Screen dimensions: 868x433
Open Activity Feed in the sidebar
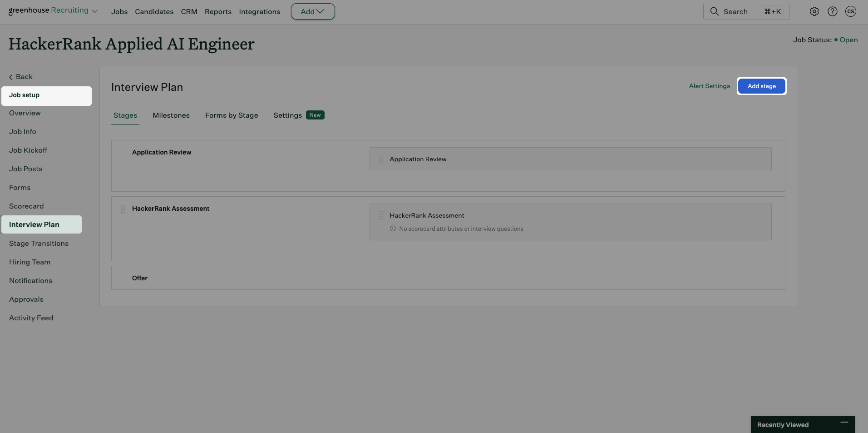point(31,318)
